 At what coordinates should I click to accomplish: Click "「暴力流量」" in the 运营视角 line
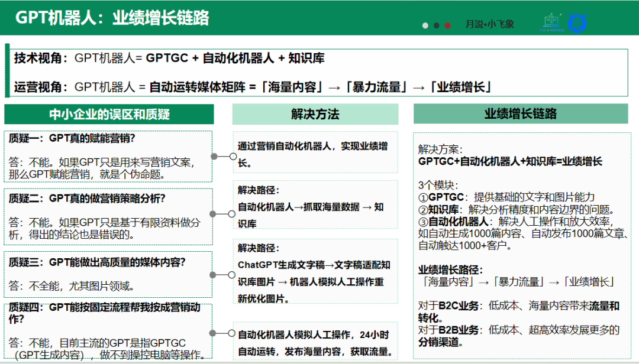coord(376,87)
